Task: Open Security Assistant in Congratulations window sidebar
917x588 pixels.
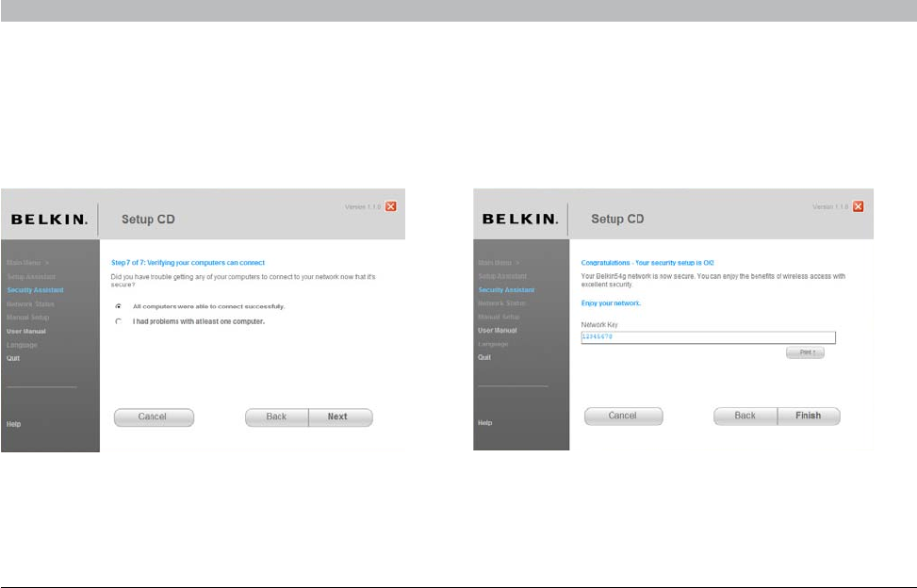Action: (506, 290)
